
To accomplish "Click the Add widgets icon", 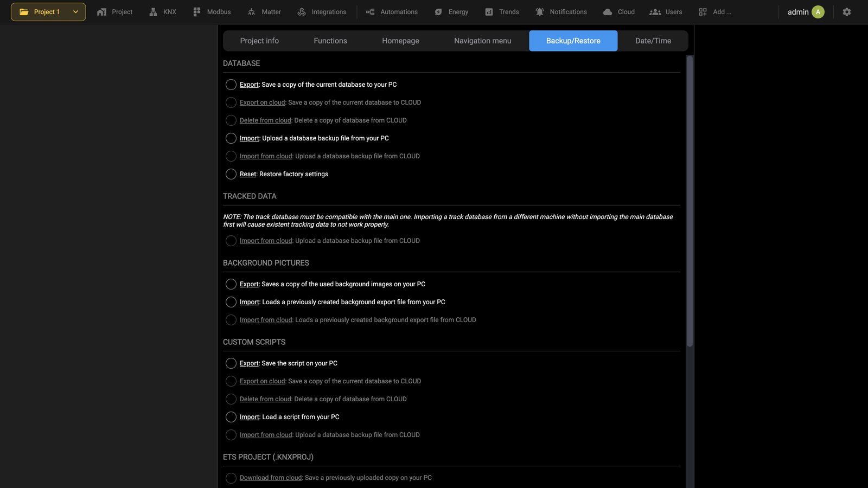I will 703,12.
